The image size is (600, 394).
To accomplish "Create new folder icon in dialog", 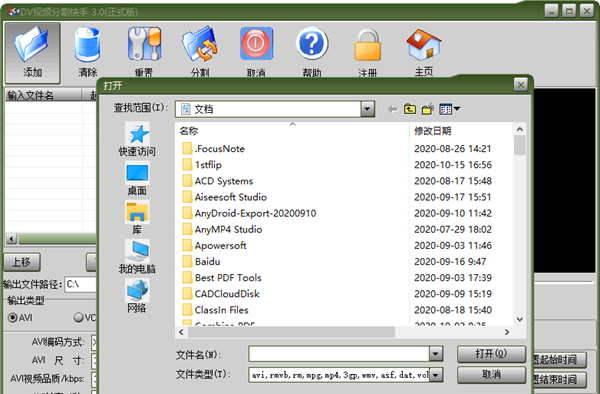I will click(428, 109).
